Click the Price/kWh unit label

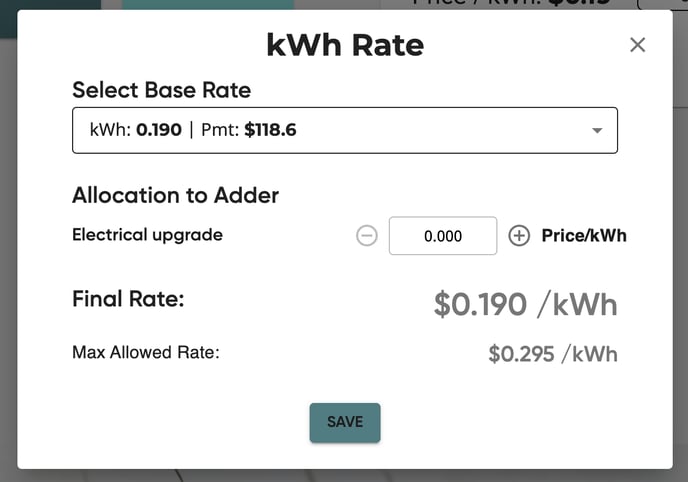[x=584, y=236]
